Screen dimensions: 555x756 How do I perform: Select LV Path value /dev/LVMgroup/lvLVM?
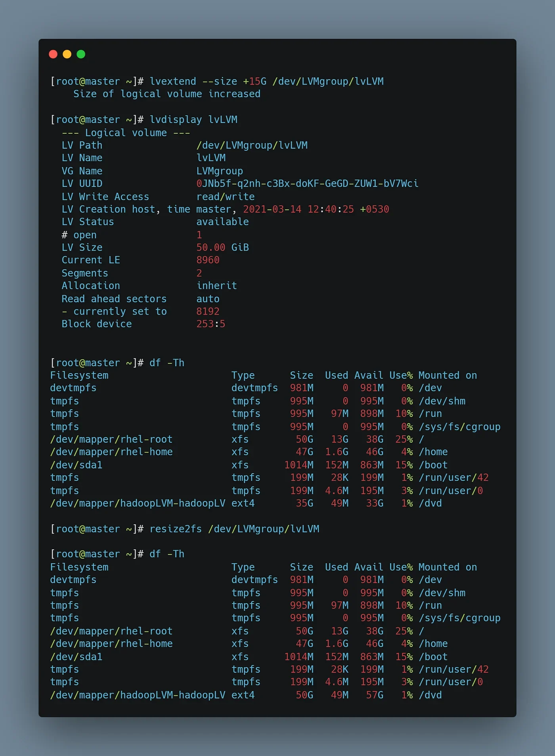coord(252,146)
